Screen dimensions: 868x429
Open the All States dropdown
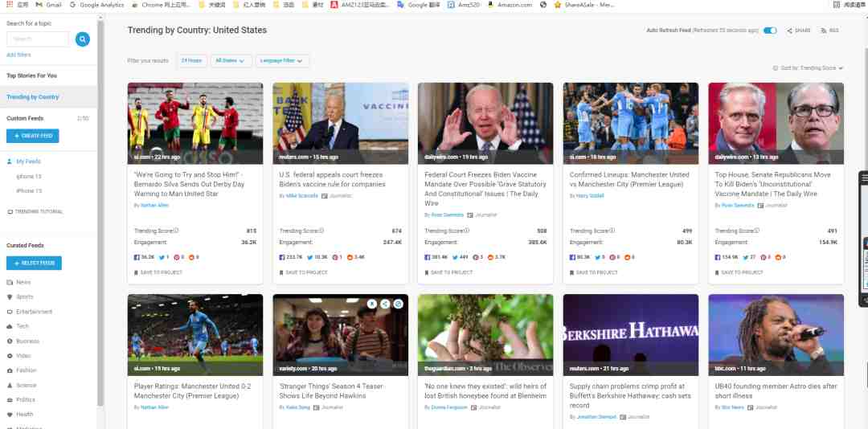point(231,61)
